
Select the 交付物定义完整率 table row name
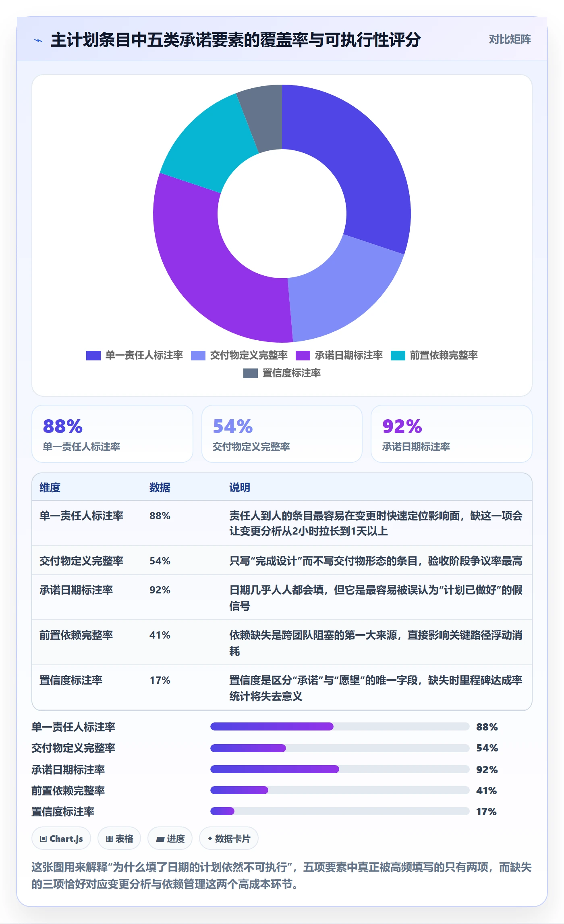click(81, 561)
